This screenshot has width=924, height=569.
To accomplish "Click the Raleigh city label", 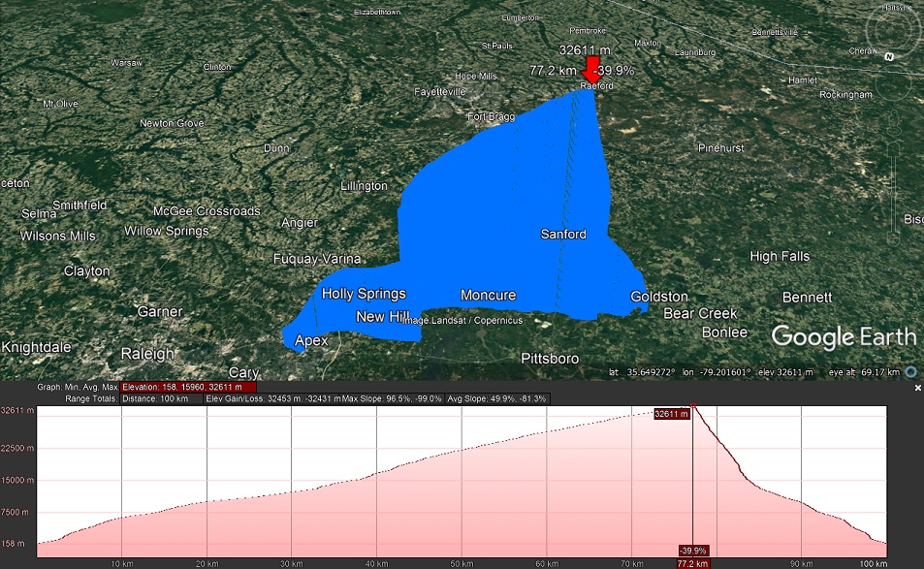I will [x=147, y=354].
